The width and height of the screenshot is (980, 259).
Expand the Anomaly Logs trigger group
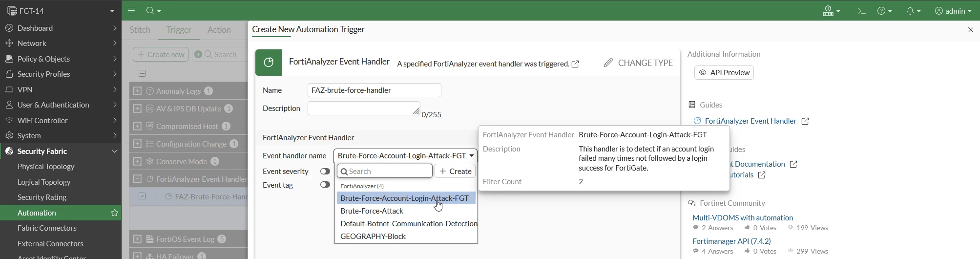pos(137,91)
